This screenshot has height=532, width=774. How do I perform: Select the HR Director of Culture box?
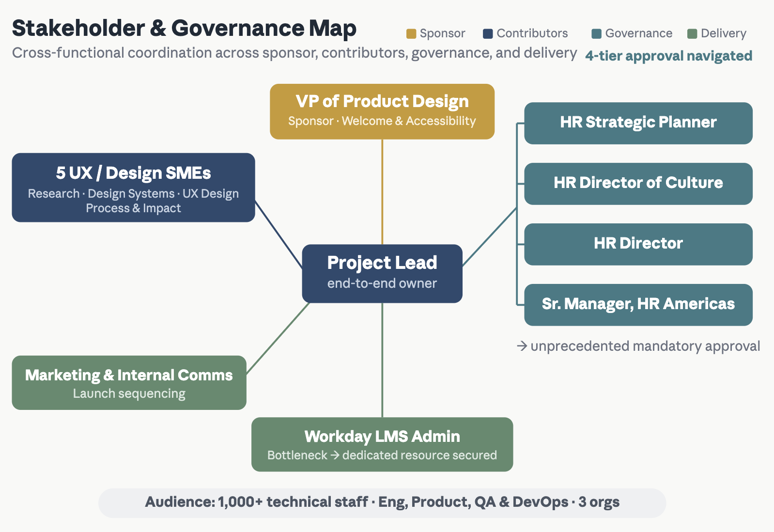[x=638, y=184]
